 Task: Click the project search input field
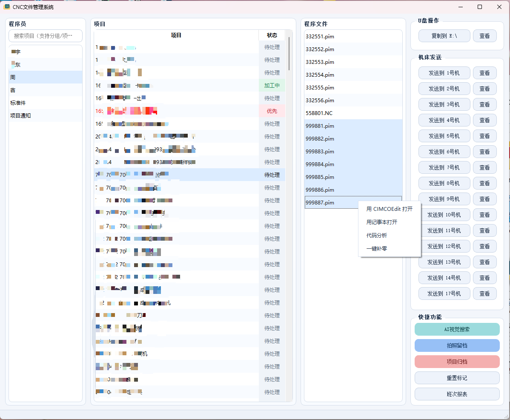(46, 36)
